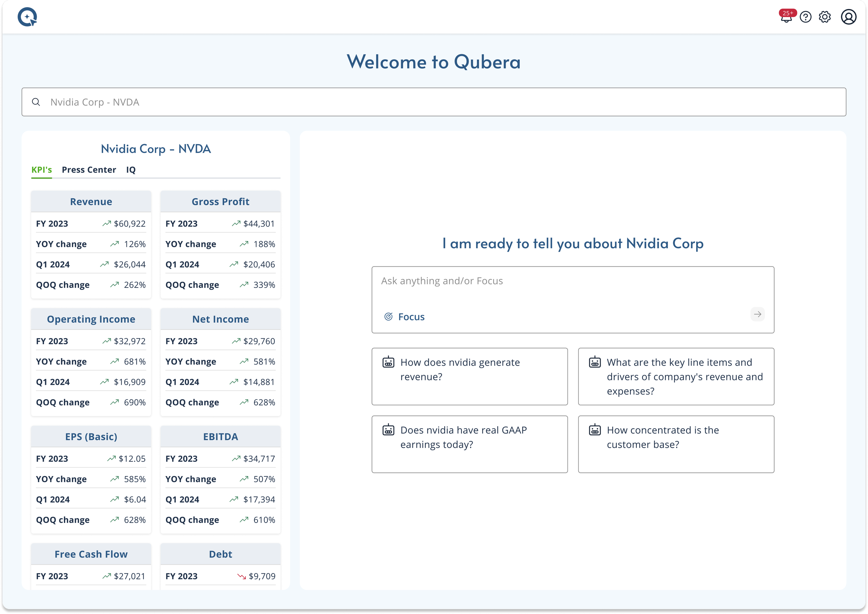Open the settings gear icon
868x614 pixels.
pyautogui.click(x=825, y=17)
